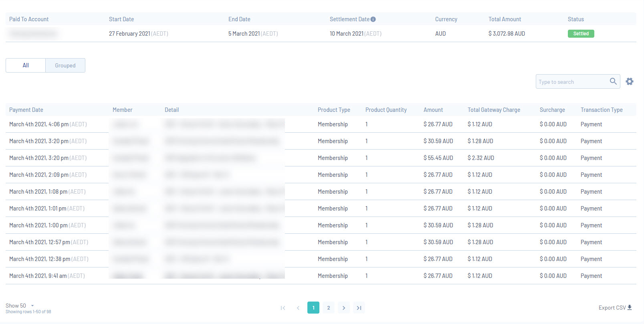Open table settings via gear icon
644x324 pixels.
coord(630,81)
